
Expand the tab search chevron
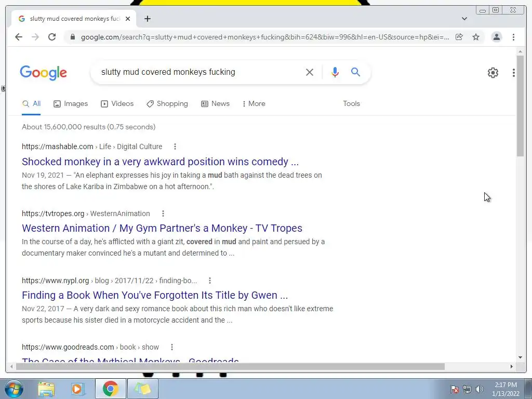click(x=464, y=19)
